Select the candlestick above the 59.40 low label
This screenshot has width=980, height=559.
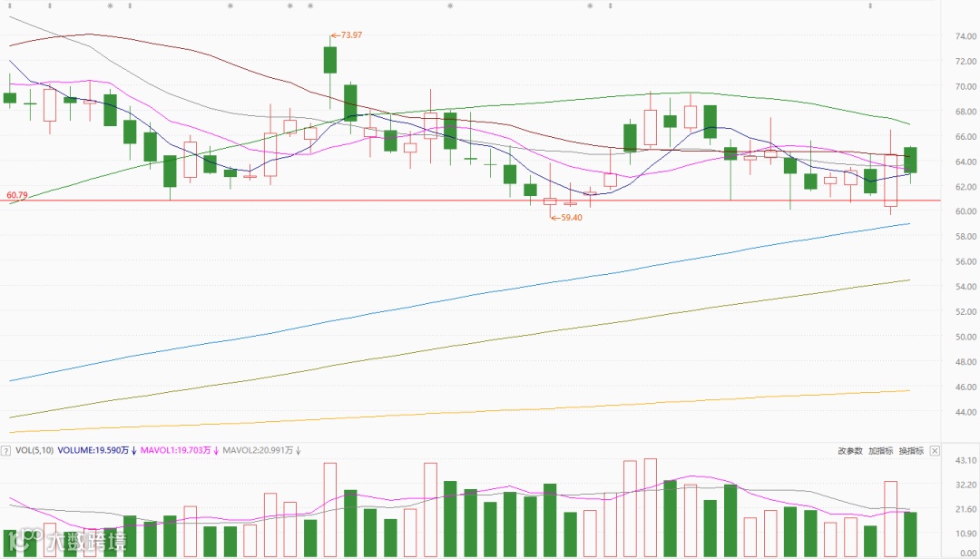tap(550, 201)
